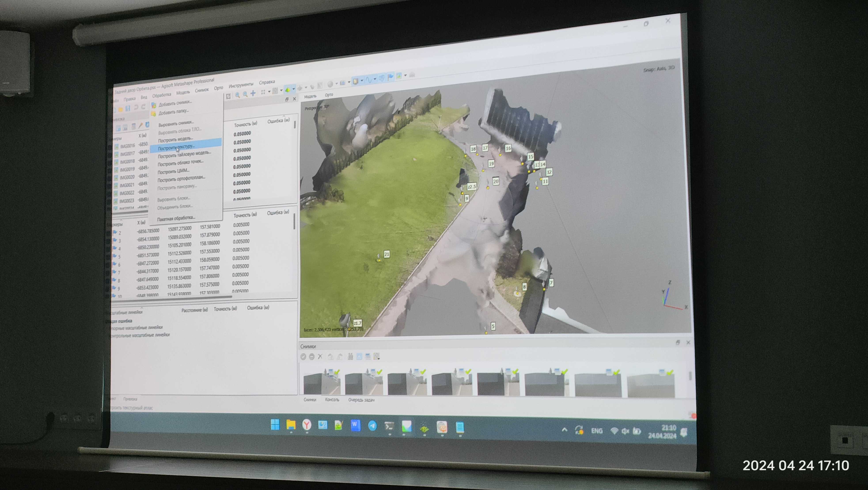Viewport: 868px width, 490px height.
Task: Open the Очередь задач tab
Action: [x=361, y=400]
